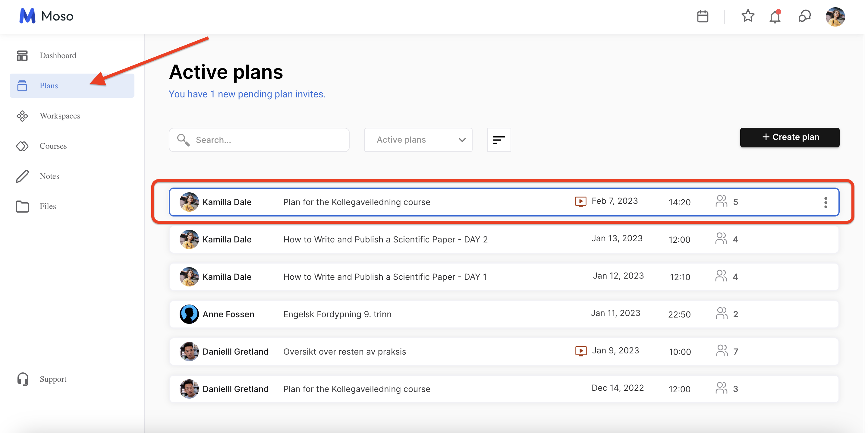868x433 pixels.
Task: Click the sort order icon button
Action: (x=498, y=140)
